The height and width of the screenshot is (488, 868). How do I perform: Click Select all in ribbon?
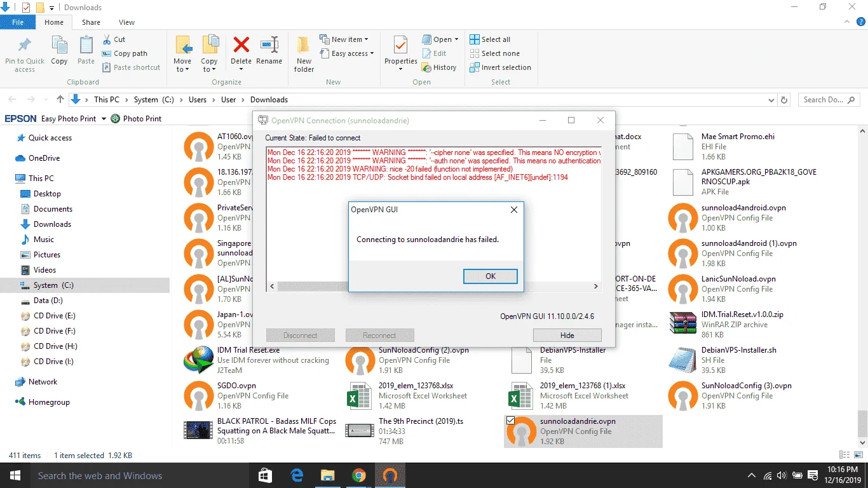coord(490,39)
